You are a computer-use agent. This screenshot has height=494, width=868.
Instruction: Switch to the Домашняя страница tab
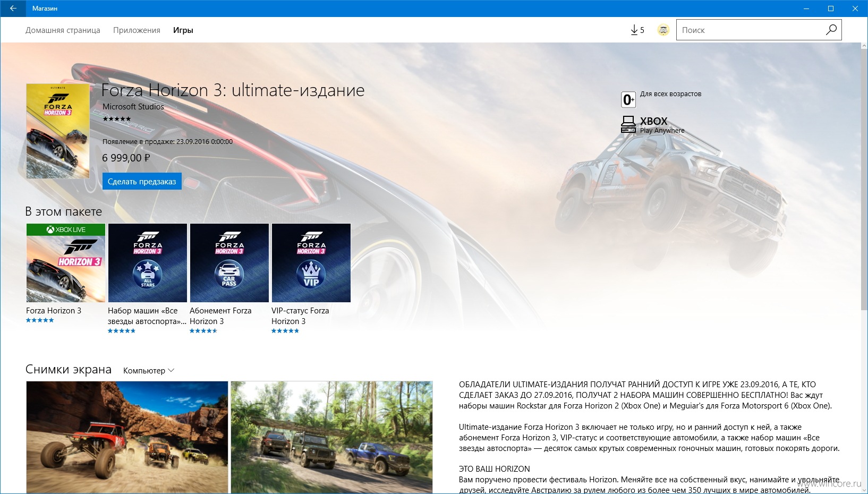tap(63, 30)
